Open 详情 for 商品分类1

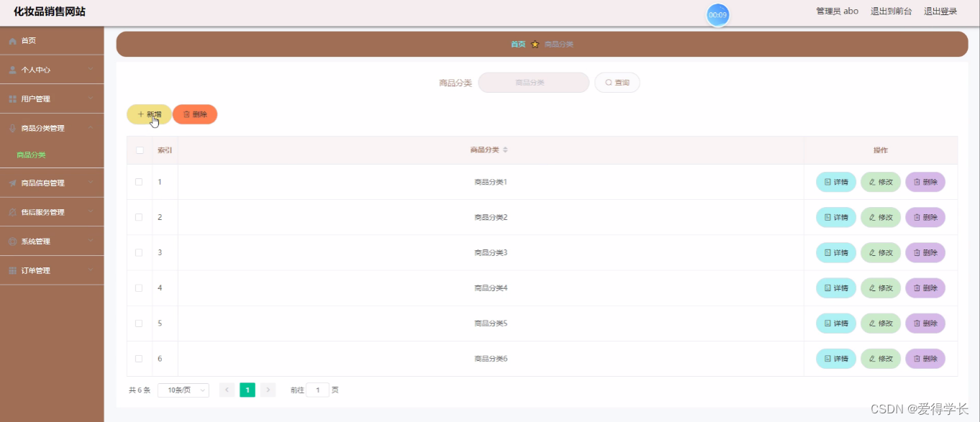[836, 182]
